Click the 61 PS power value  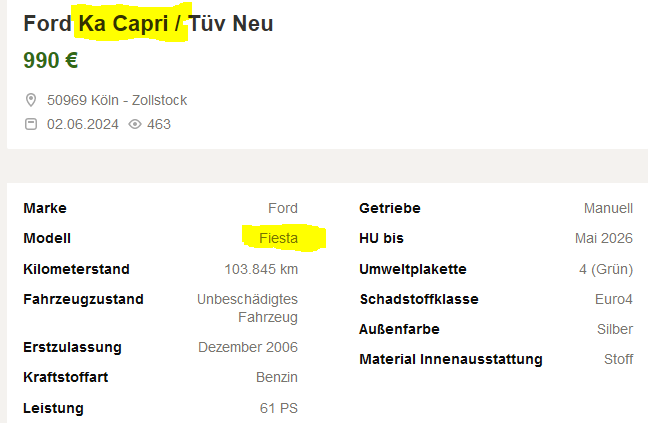(279, 408)
